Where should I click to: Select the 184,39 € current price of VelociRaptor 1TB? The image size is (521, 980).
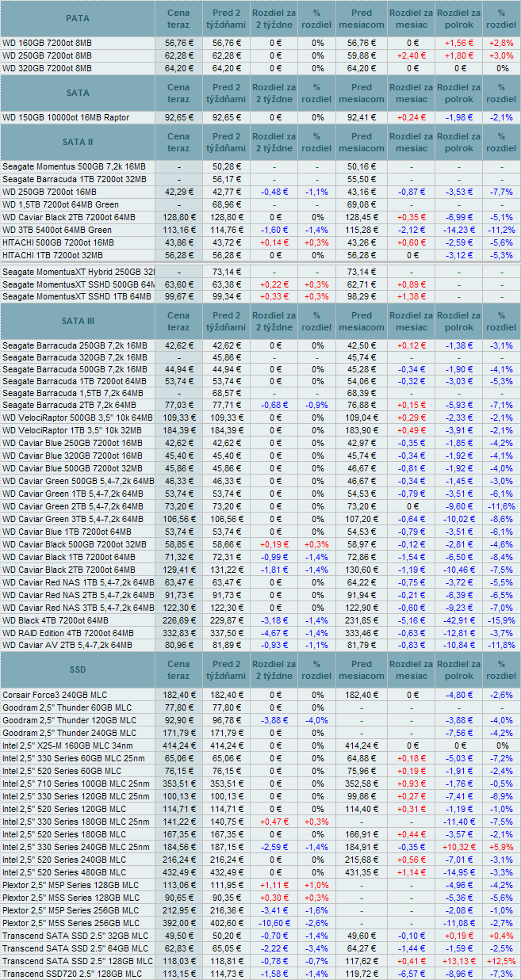click(179, 429)
